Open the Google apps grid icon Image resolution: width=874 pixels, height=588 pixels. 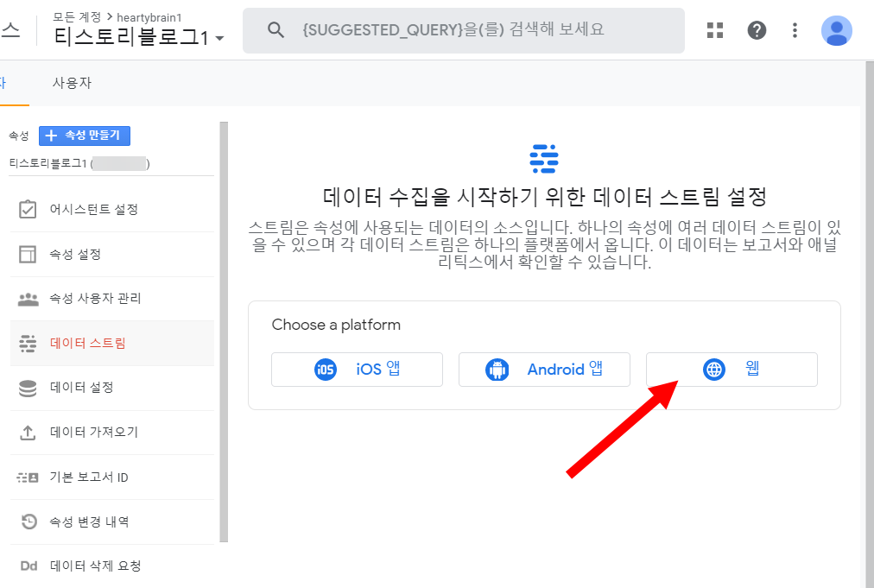tap(714, 30)
